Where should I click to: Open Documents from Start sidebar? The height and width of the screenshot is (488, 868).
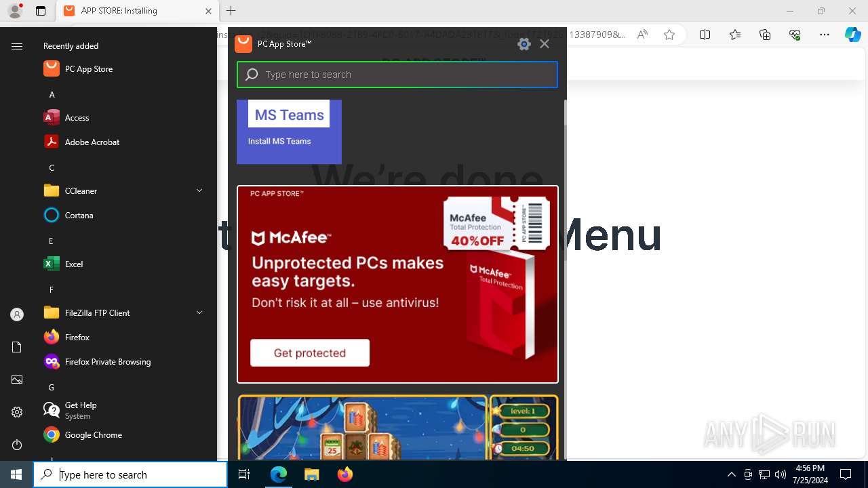17,347
